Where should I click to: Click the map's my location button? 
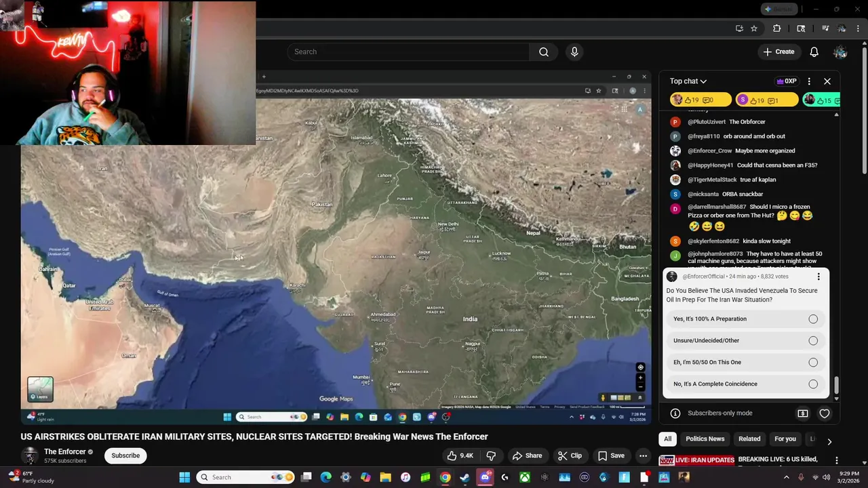[640, 367]
